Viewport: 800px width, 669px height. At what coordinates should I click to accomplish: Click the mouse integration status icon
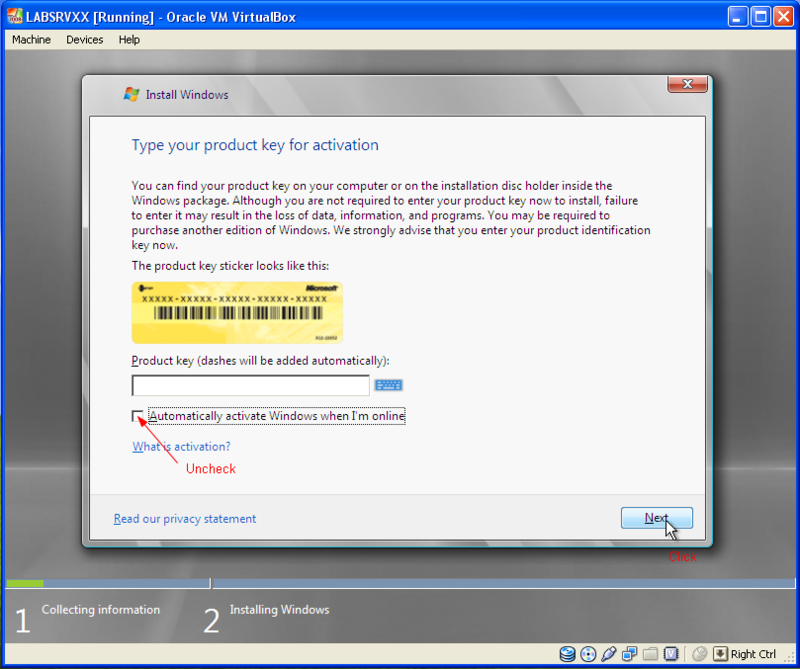(699, 654)
